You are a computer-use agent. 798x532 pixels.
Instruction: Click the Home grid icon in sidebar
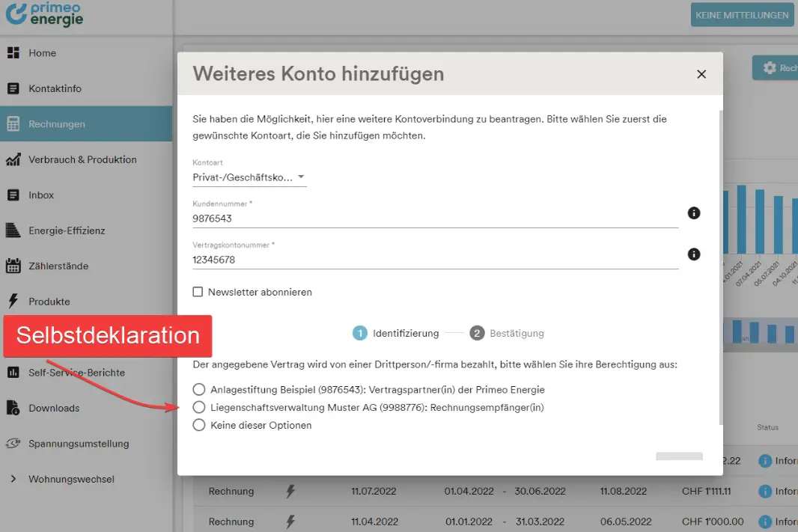coord(13,53)
